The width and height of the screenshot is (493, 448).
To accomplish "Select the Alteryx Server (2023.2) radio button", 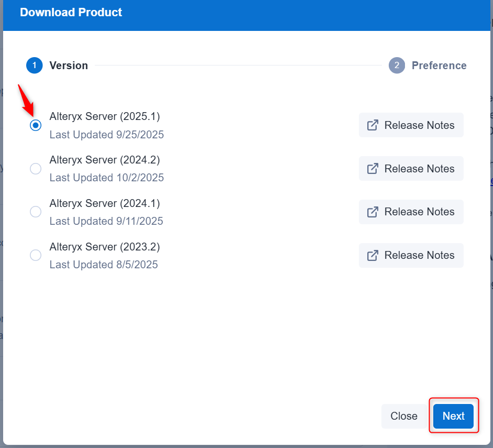I will pyautogui.click(x=36, y=255).
